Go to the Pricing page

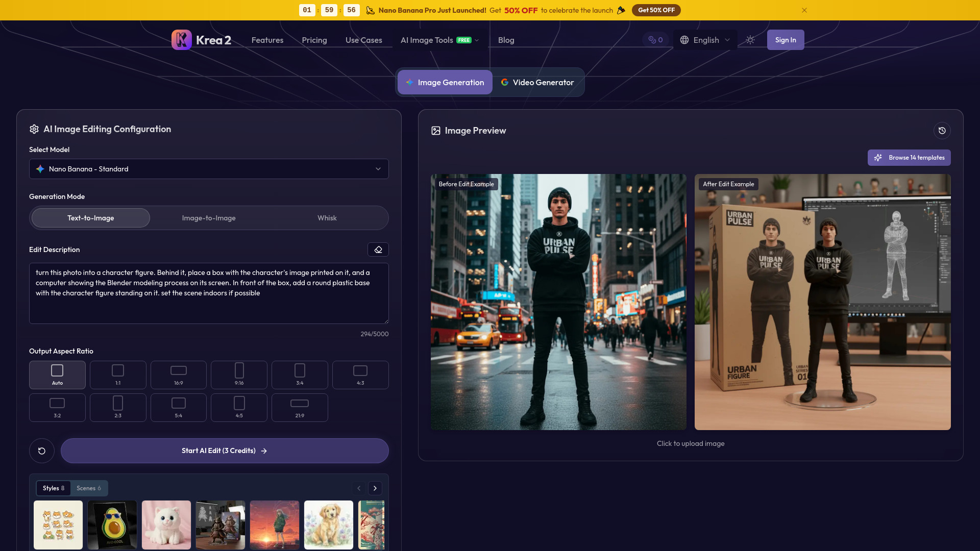point(314,40)
